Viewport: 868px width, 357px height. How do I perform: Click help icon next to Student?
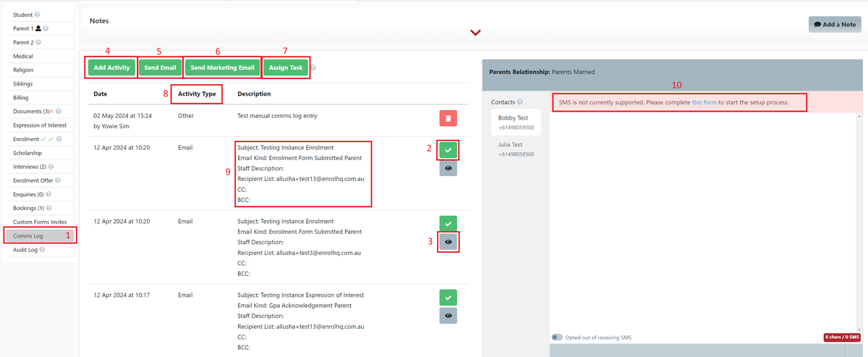coord(37,14)
